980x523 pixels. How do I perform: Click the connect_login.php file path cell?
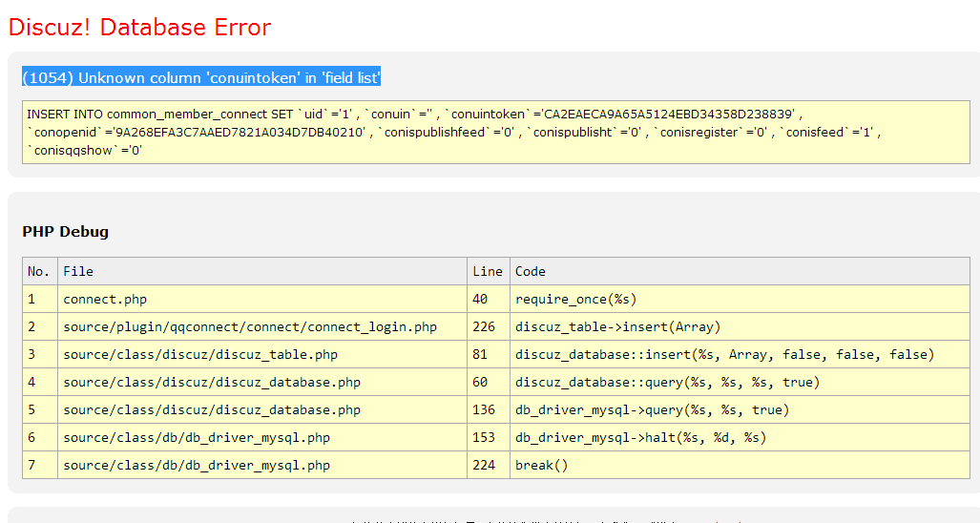tap(250, 326)
